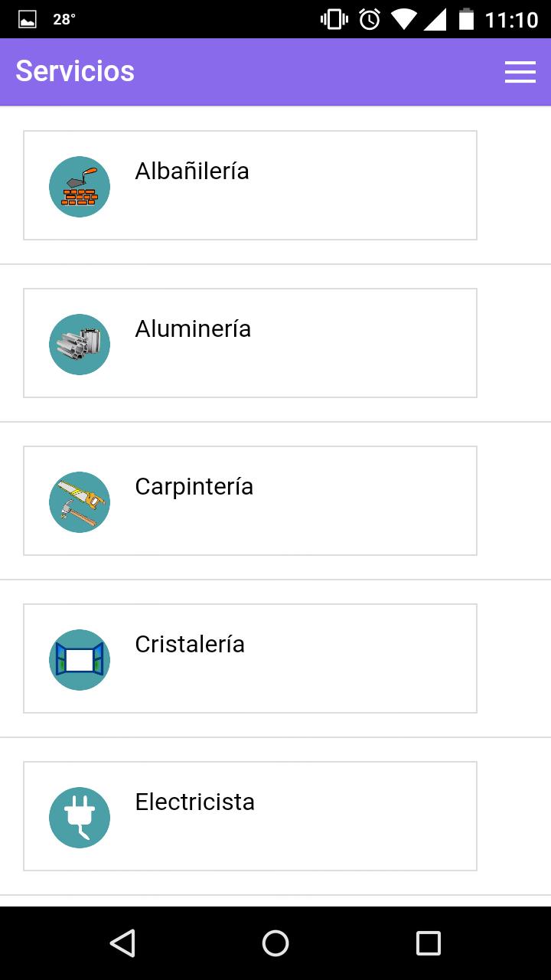Select the Albañilería service label
Image resolution: width=551 pixels, height=980 pixels.
192,171
